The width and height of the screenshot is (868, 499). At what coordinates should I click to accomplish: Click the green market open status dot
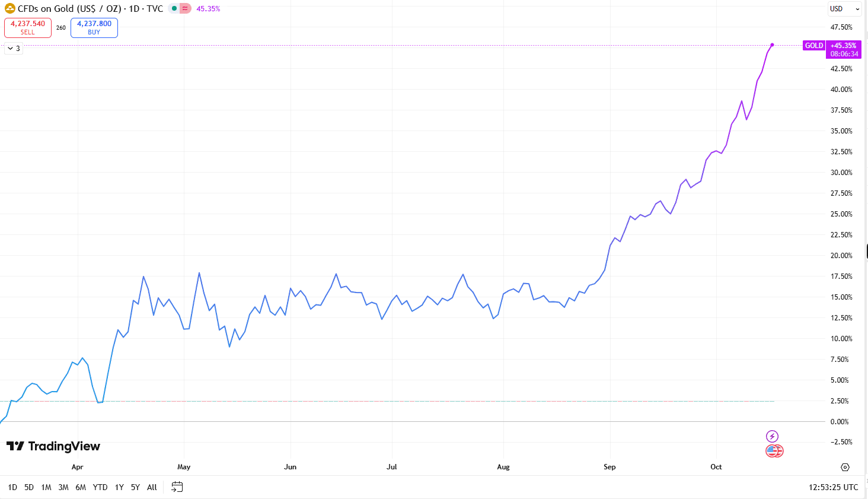point(174,9)
